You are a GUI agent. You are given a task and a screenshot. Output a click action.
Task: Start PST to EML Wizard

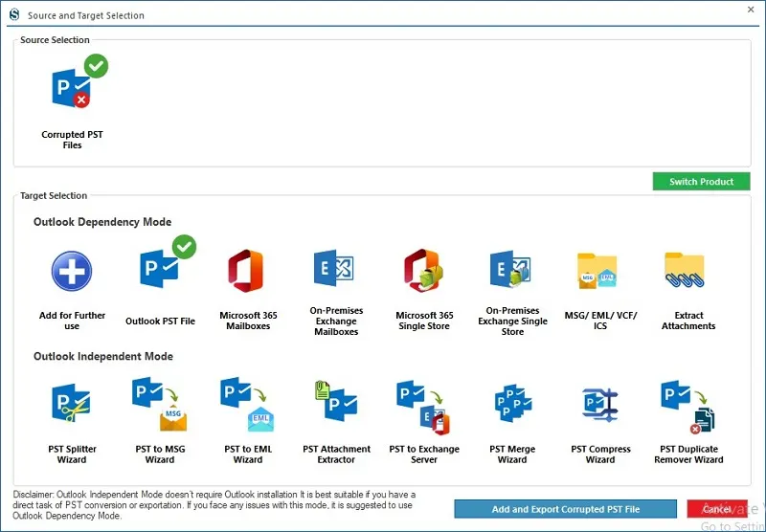[247, 404]
